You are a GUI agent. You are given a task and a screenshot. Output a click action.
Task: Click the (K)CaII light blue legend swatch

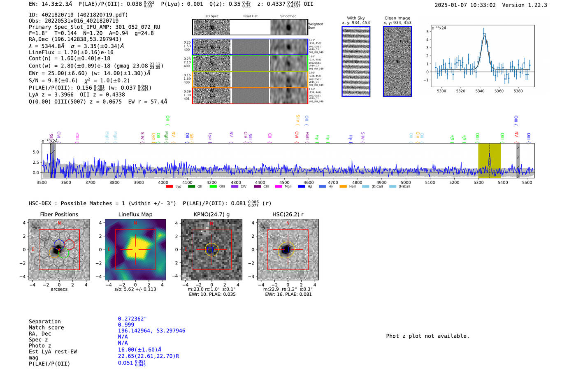tap(366, 187)
